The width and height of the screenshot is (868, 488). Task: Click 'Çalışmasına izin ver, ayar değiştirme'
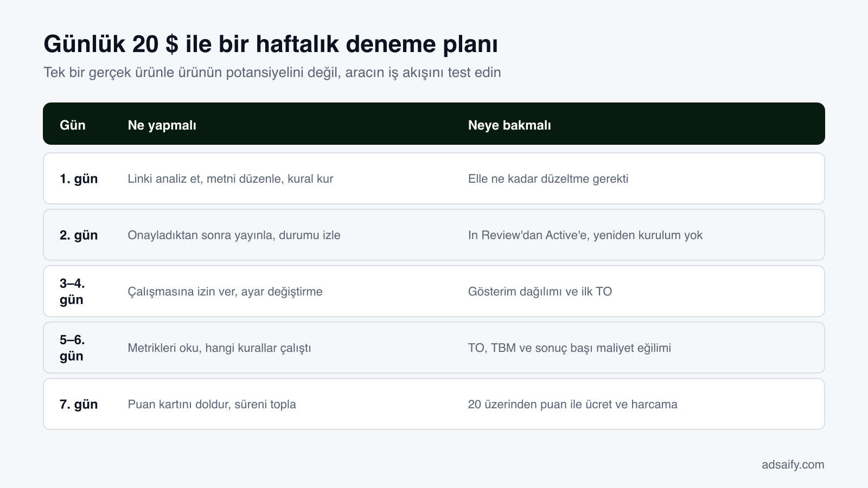(x=225, y=292)
